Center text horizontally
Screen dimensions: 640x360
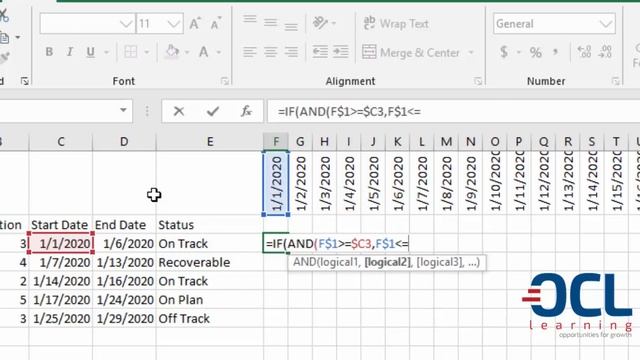click(x=270, y=52)
